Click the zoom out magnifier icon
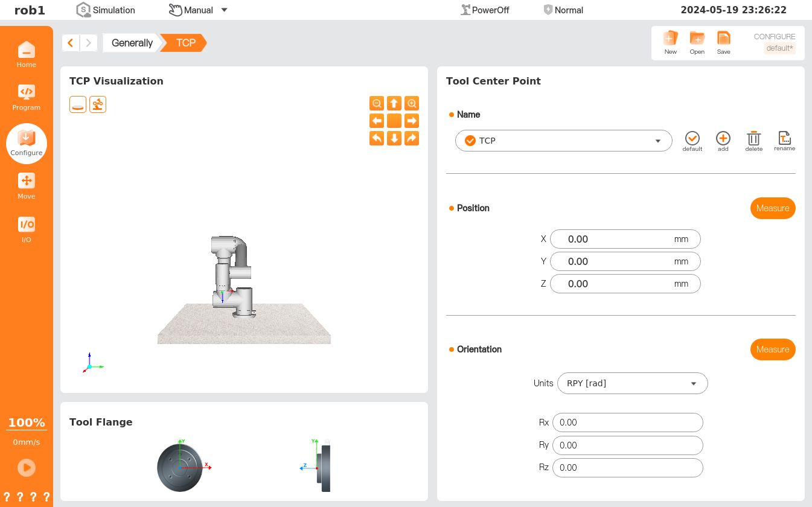812x507 pixels. pyautogui.click(x=376, y=103)
